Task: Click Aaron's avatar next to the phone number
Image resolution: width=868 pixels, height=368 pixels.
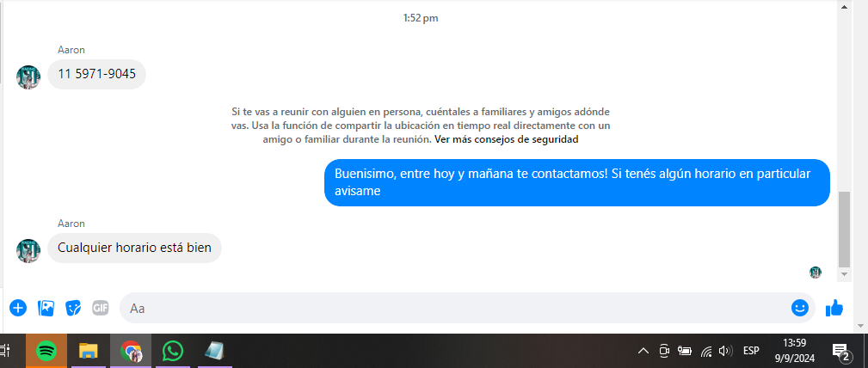Action: 28,77
